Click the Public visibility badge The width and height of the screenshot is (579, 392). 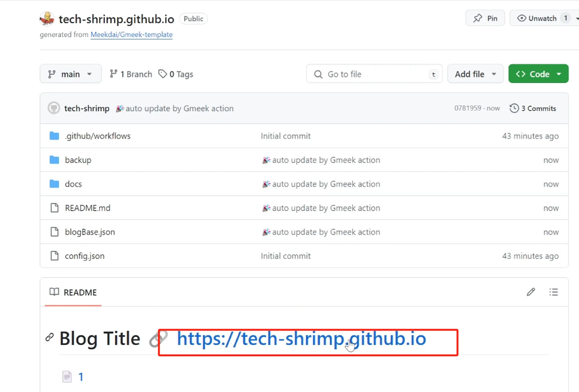pyautogui.click(x=193, y=19)
